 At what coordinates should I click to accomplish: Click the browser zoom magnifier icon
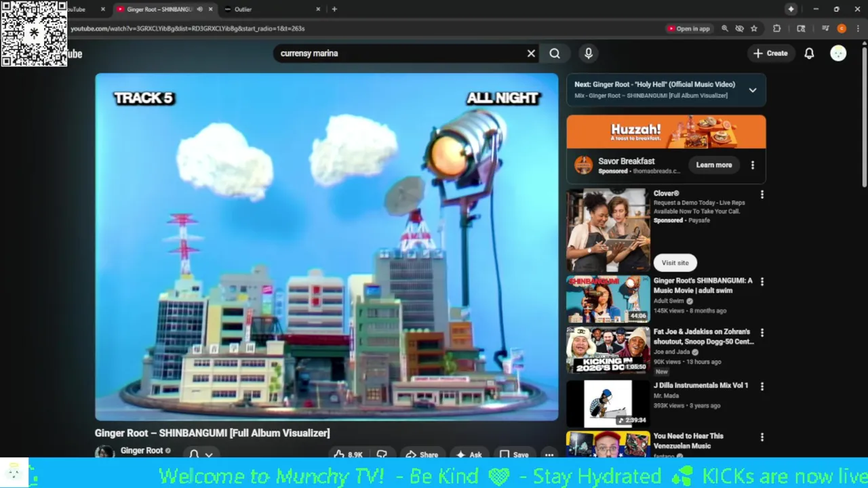[x=725, y=28]
